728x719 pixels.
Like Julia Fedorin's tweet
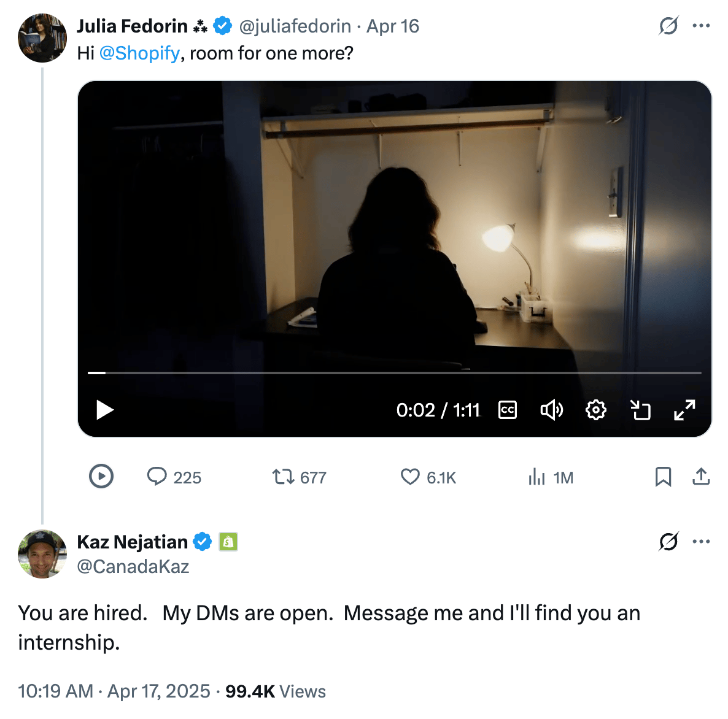pyautogui.click(x=410, y=477)
